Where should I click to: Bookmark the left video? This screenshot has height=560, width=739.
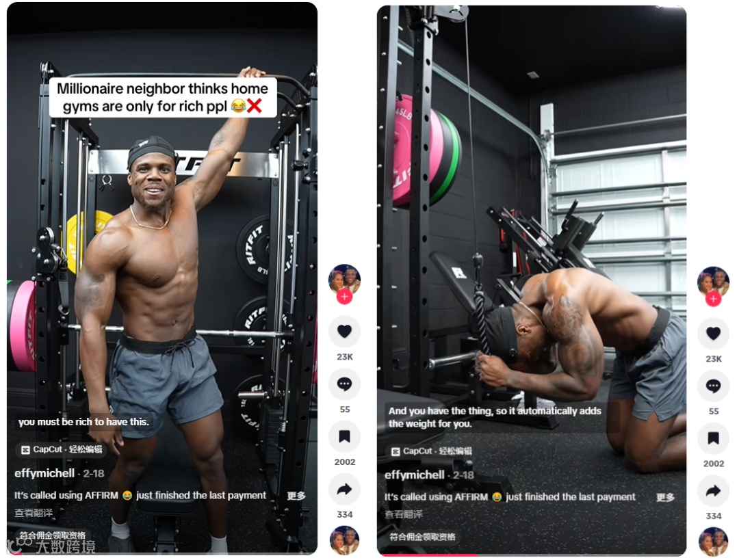click(344, 437)
